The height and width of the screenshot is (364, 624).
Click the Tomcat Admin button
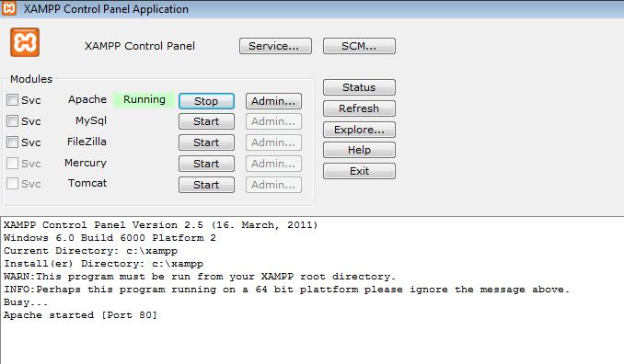coord(273,185)
